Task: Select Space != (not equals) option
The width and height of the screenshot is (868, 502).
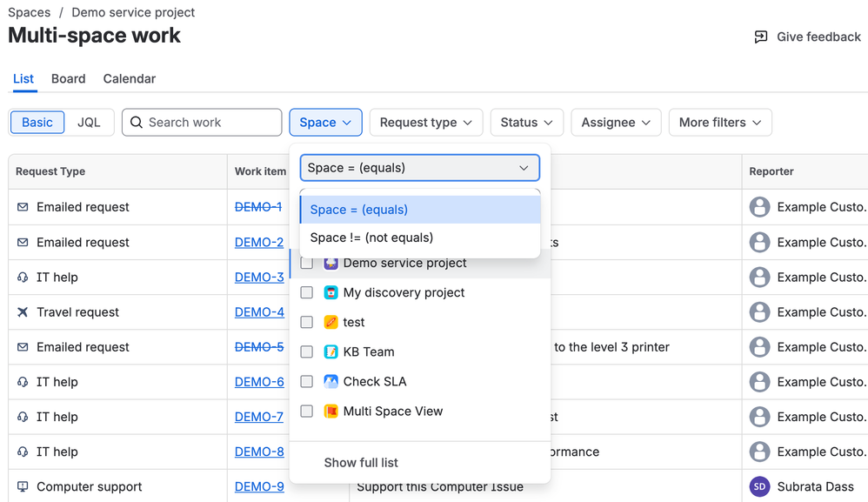Action: (371, 238)
